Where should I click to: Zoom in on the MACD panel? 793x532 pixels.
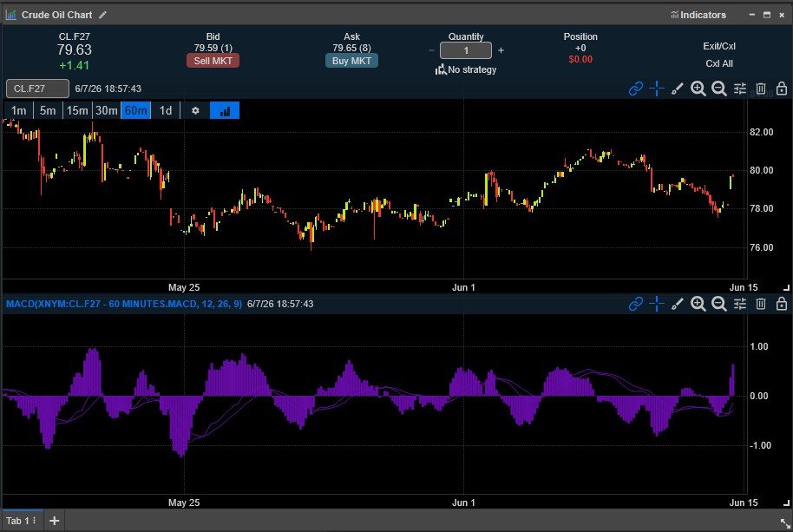(x=698, y=304)
